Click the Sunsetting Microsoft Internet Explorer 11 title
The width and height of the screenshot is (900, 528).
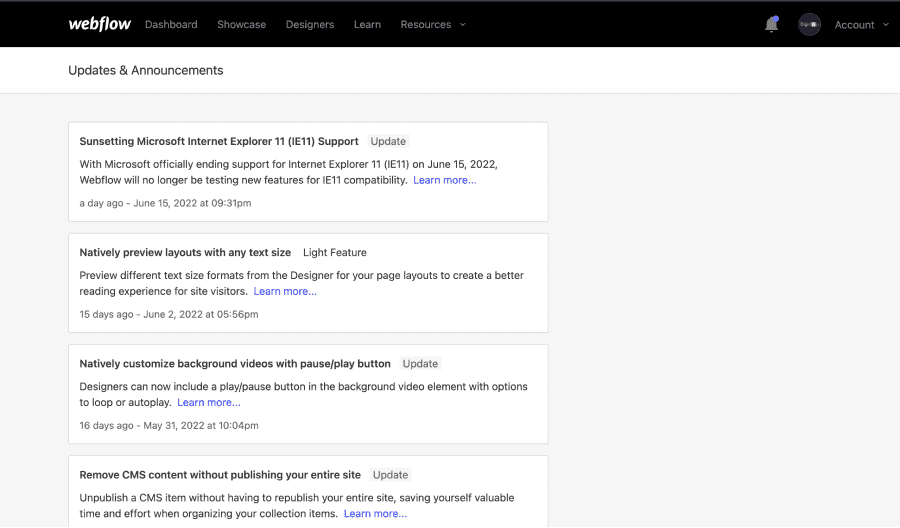point(219,141)
